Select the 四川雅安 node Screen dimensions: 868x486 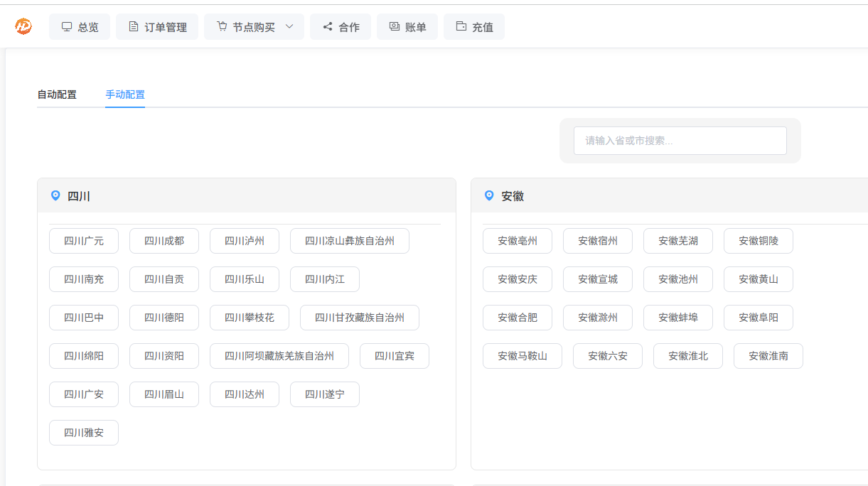coord(84,433)
